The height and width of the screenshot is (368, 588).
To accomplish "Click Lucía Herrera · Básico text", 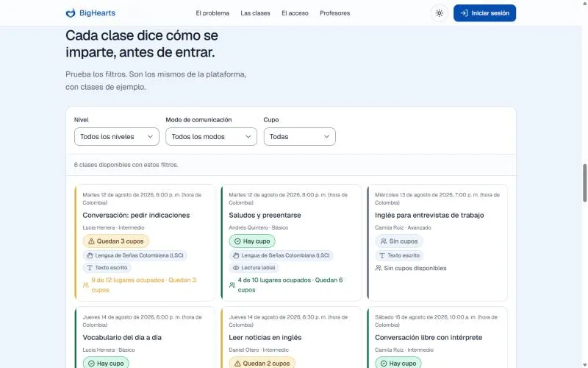I will click(109, 350).
